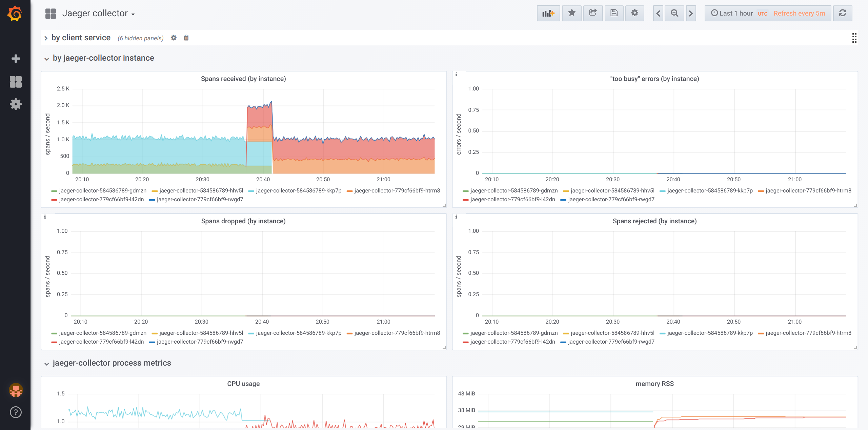Zoom out the time range
Screen dimensions: 868x430
pos(674,13)
